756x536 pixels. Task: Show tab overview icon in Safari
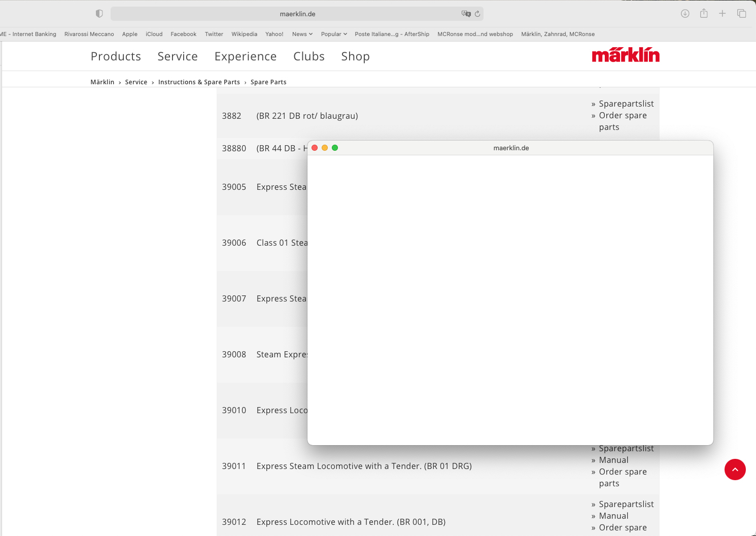tap(742, 14)
